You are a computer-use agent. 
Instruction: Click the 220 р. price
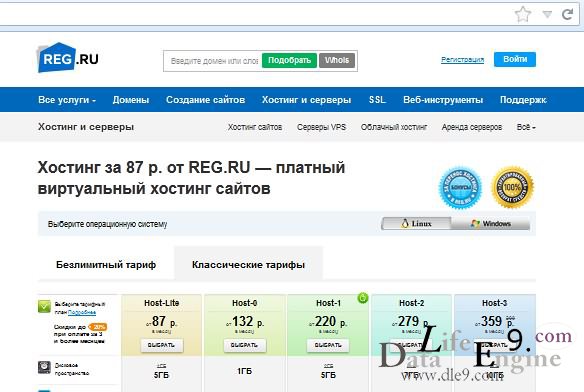[328, 322]
